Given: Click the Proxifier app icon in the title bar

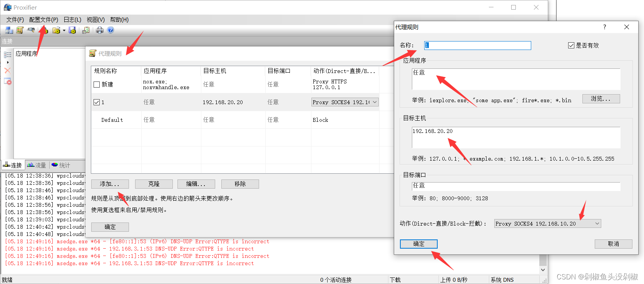Looking at the screenshot, I should tap(8, 7).
